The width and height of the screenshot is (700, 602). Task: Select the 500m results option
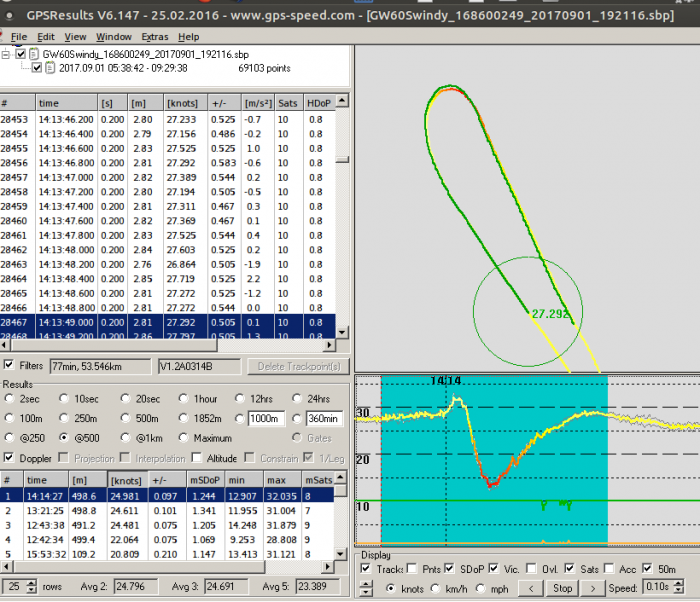point(125,418)
